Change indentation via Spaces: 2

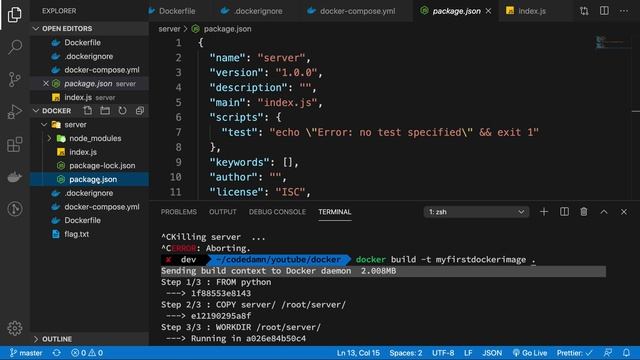coord(405,353)
